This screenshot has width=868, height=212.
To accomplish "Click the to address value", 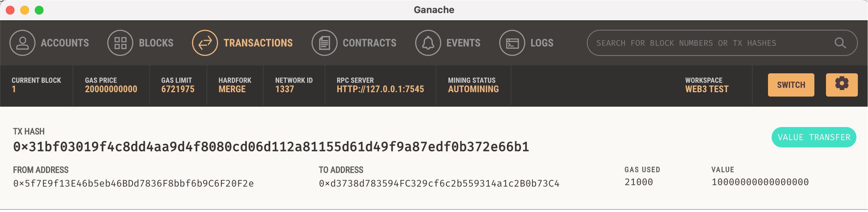I will (439, 183).
